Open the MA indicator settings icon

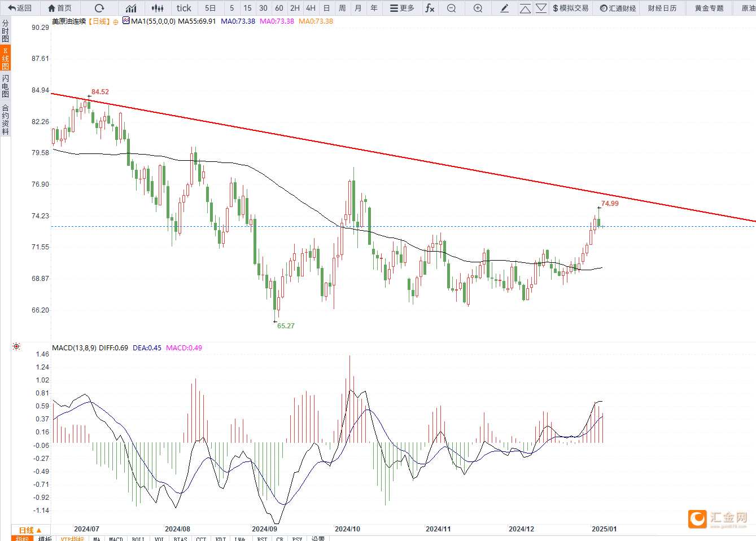click(126, 21)
